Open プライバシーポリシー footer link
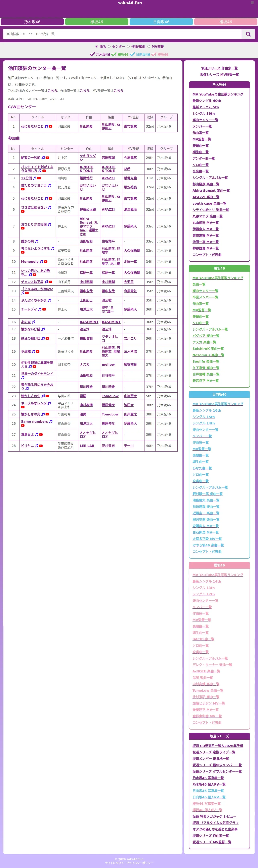Screen dimensions: 258x868 pyautogui.click(x=140, y=863)
